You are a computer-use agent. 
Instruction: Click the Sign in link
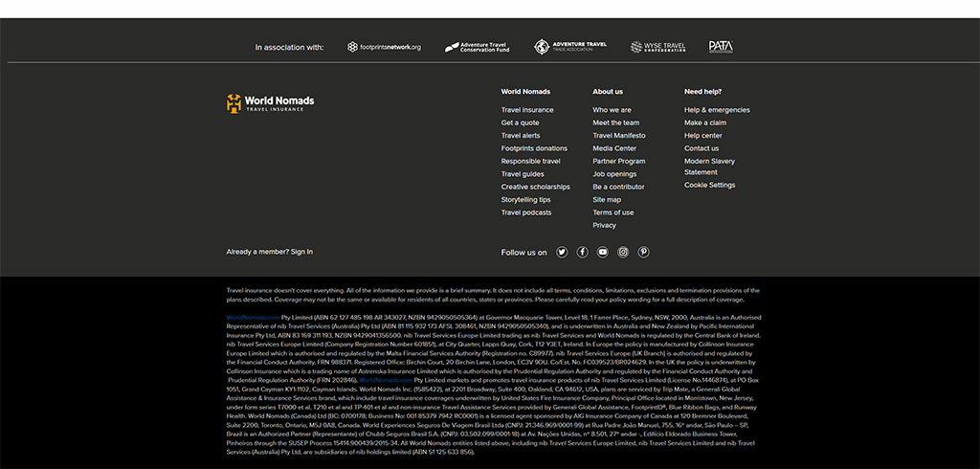click(301, 252)
